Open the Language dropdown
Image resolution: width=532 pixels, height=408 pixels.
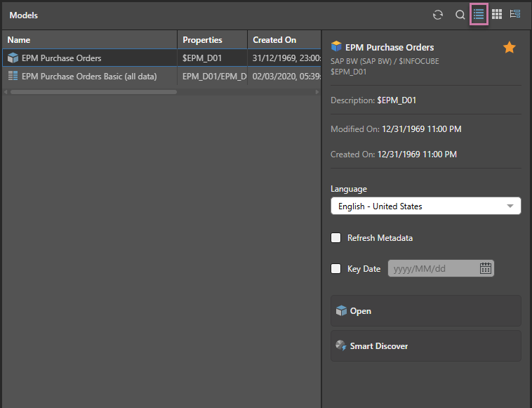click(x=425, y=206)
